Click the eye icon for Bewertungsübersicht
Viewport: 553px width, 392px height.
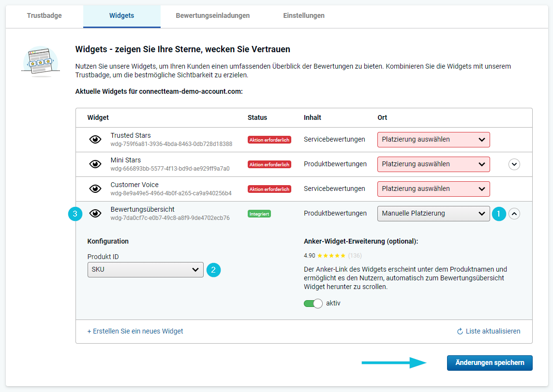(95, 214)
